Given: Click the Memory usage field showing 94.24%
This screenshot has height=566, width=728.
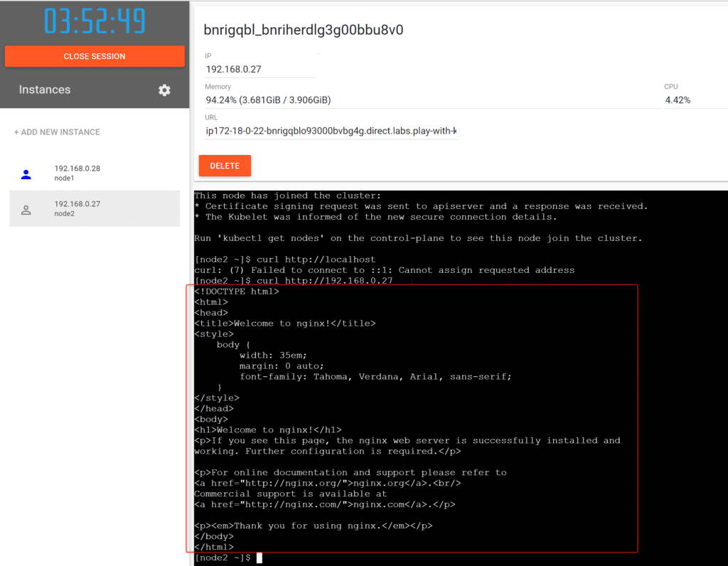Looking at the screenshot, I should tap(268, 100).
